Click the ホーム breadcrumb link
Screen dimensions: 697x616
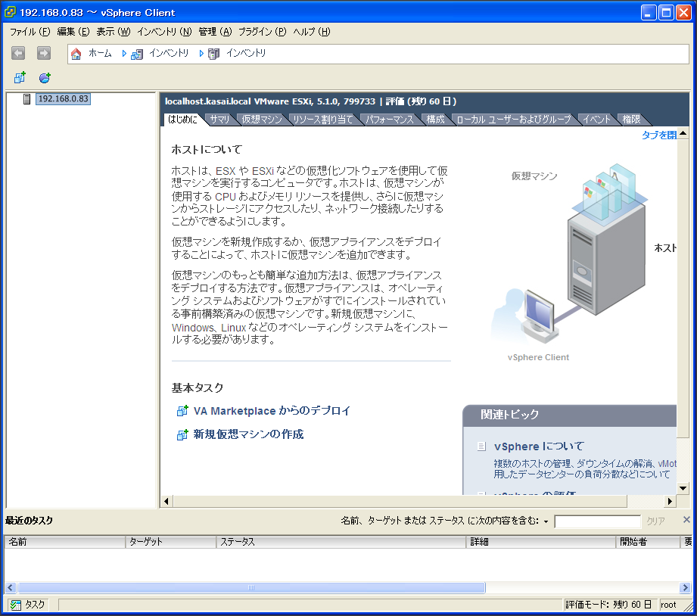click(100, 53)
